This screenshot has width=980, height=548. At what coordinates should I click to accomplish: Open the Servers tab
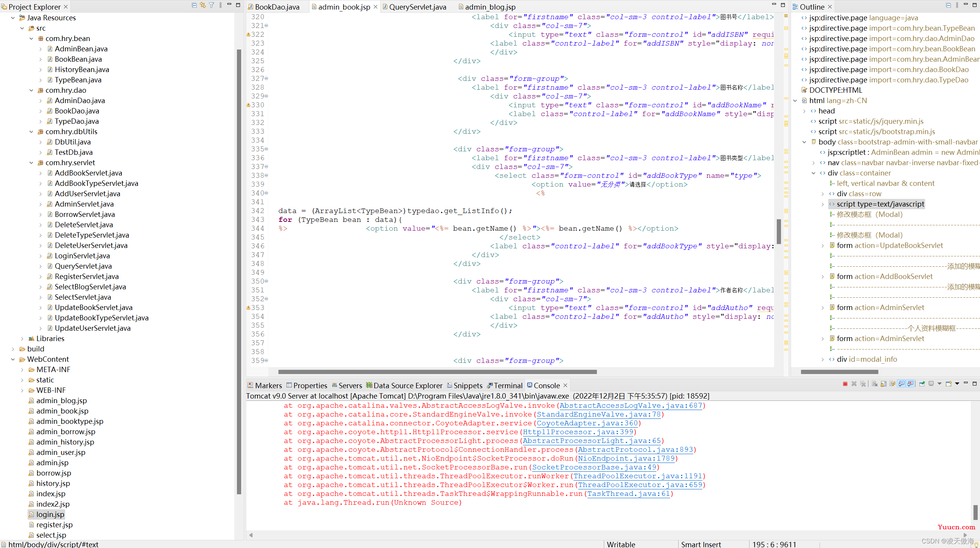[x=347, y=386]
